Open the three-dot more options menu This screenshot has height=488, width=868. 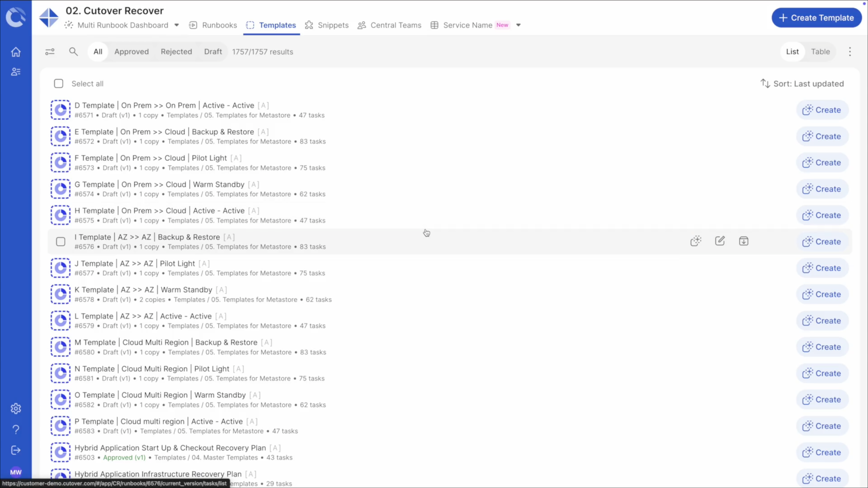pos(850,52)
